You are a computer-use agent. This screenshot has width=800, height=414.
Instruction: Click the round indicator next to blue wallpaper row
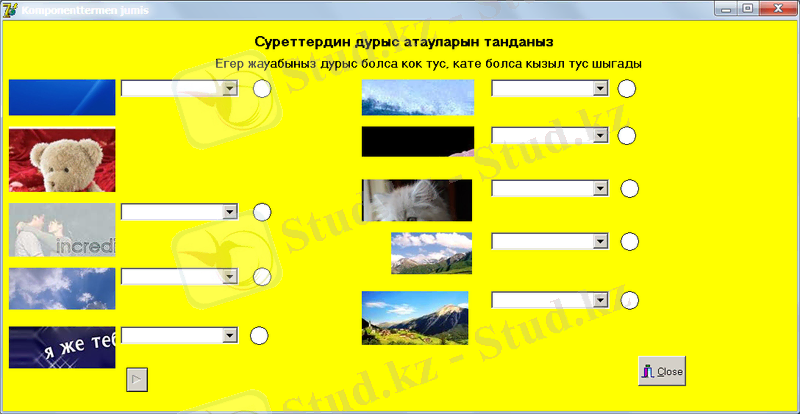pyautogui.click(x=262, y=89)
